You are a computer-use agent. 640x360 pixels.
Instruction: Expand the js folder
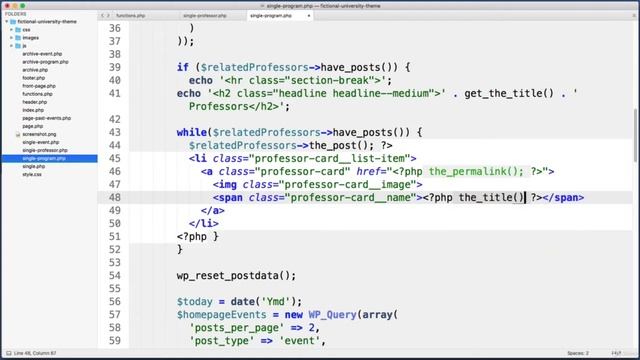pyautogui.click(x=12, y=46)
